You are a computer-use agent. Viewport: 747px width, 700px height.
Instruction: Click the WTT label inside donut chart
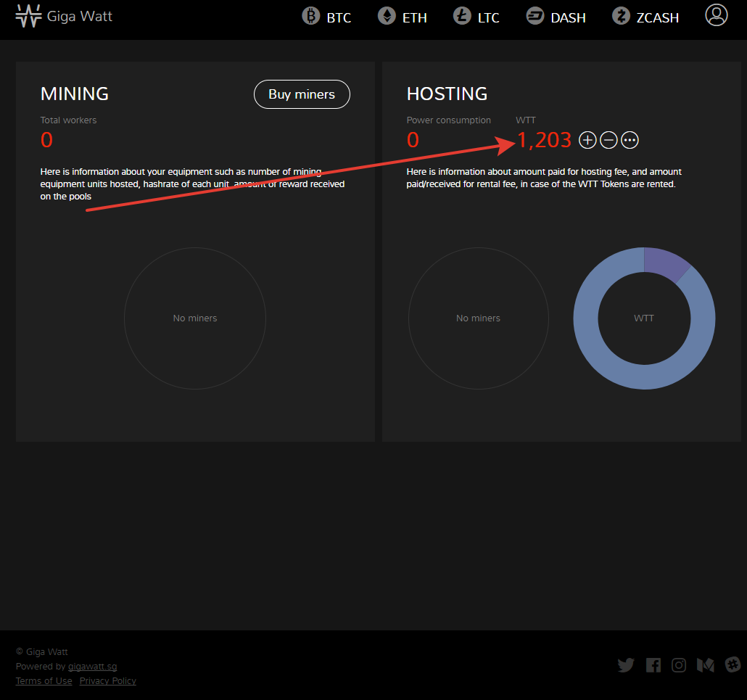[643, 318]
